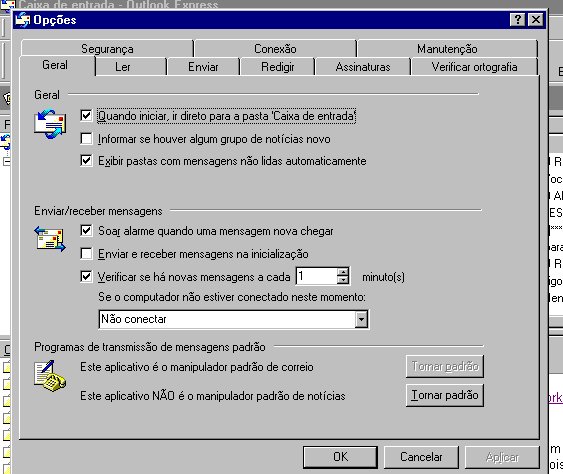Viewport: 563px width, 474px height.
Task: Click the minutes interval input field
Action: (x=317, y=276)
